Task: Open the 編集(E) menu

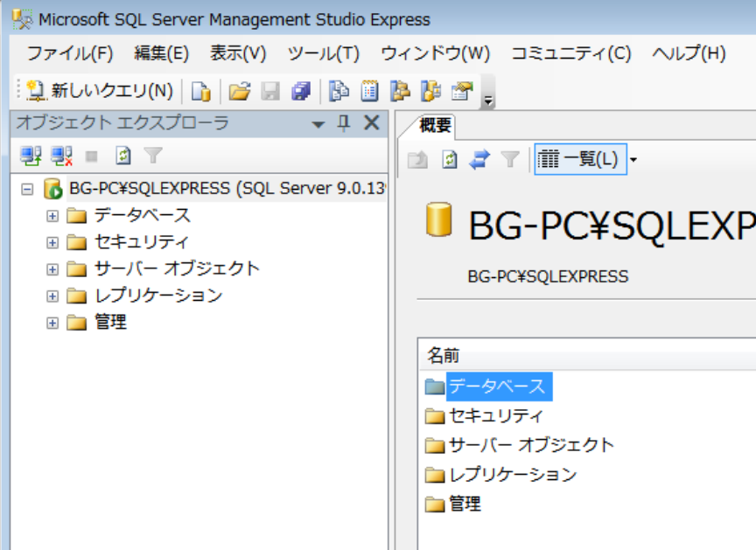Action: tap(162, 53)
